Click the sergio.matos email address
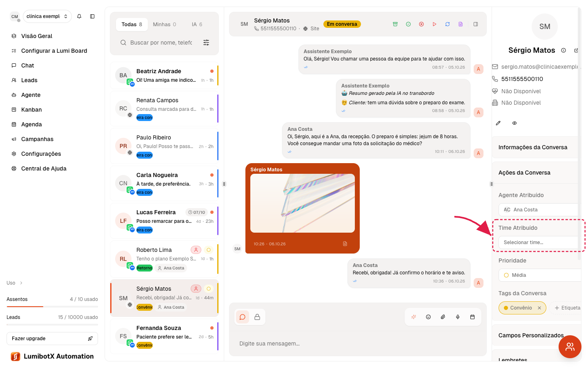Image resolution: width=588 pixels, height=368 pixels. tap(539, 67)
